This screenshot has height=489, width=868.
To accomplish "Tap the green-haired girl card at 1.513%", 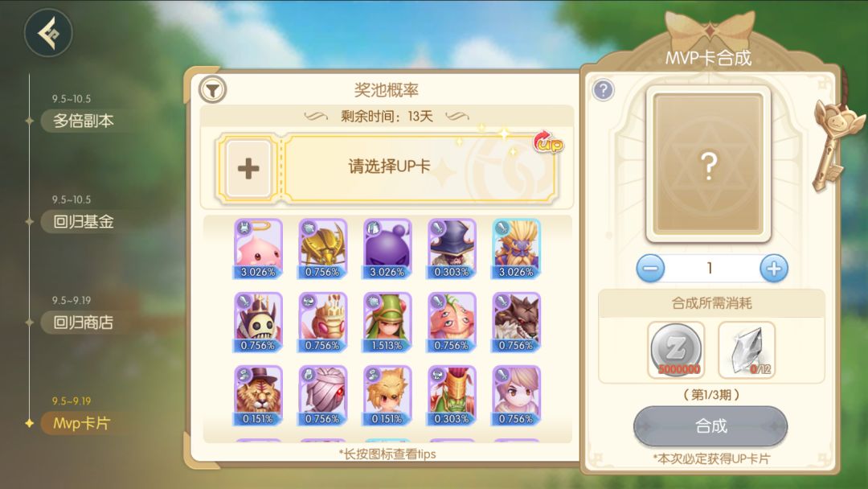I will click(x=387, y=322).
